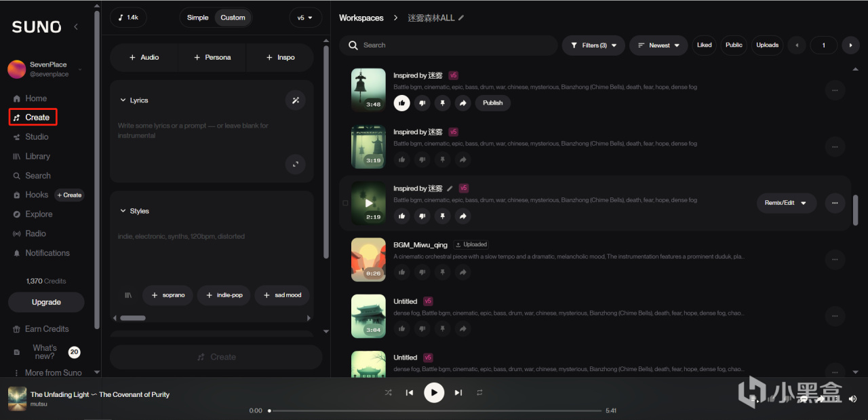
Task: Add the sad mood style tag
Action: pos(282,295)
